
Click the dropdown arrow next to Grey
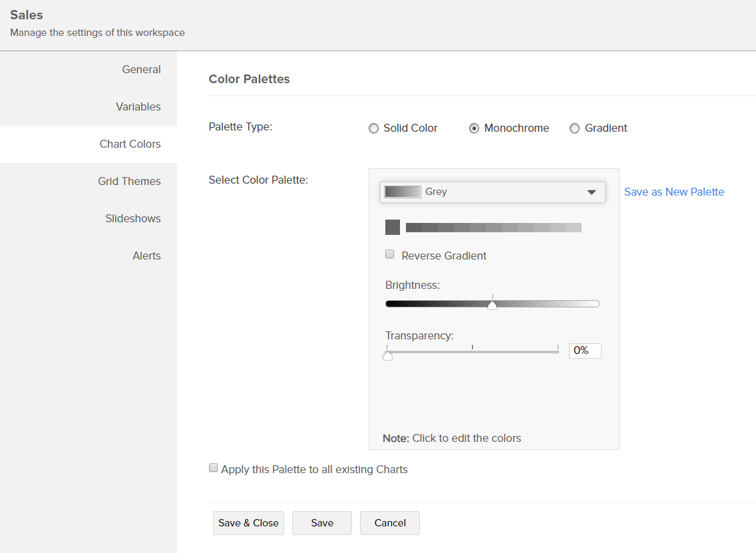(x=591, y=192)
